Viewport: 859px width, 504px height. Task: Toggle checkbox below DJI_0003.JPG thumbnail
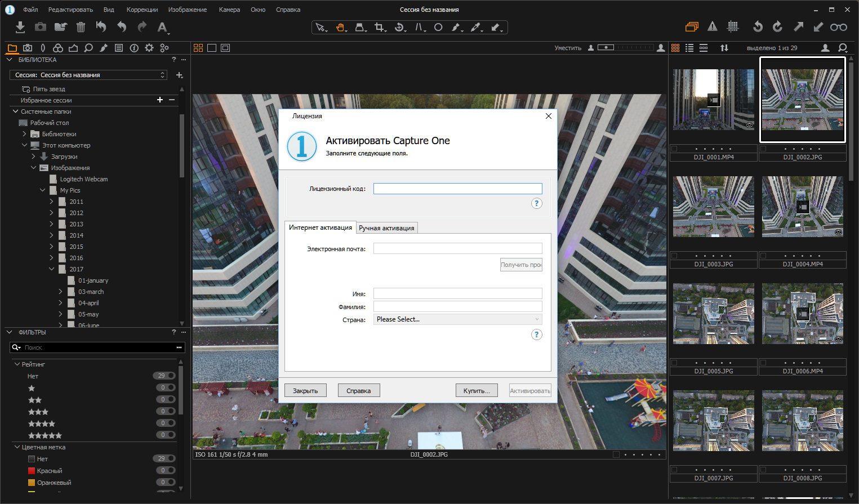click(674, 256)
